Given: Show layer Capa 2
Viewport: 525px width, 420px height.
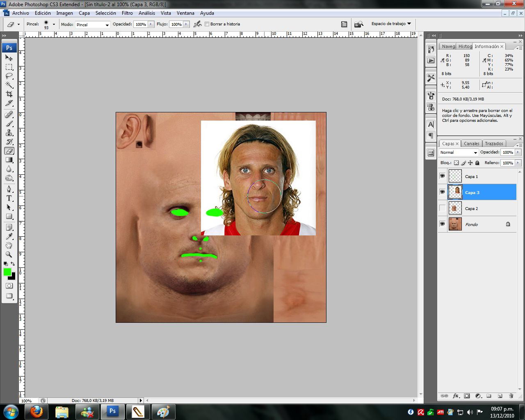Looking at the screenshot, I should [442, 208].
